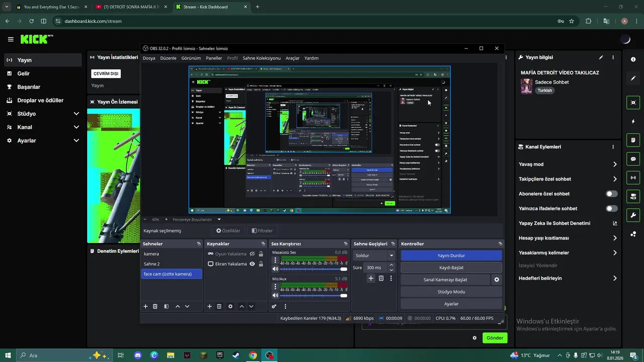
Task: Open the Görünüm menu in OBS
Action: (191, 58)
